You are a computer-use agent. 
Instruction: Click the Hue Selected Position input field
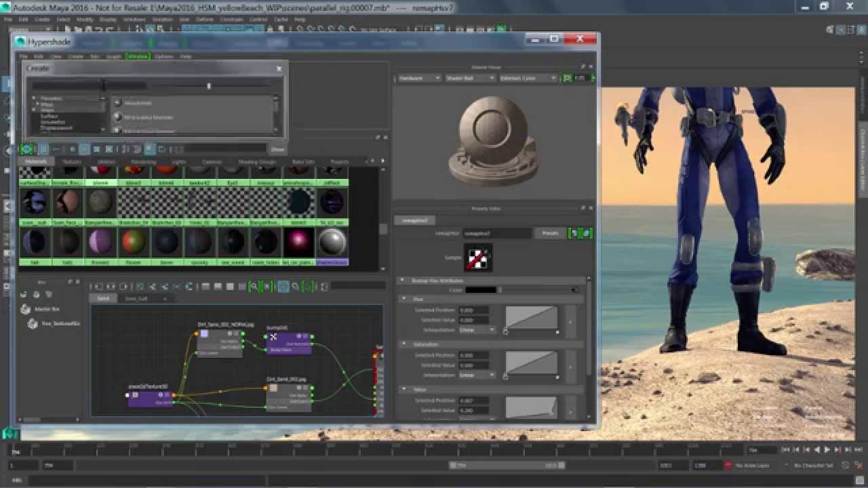pos(474,310)
